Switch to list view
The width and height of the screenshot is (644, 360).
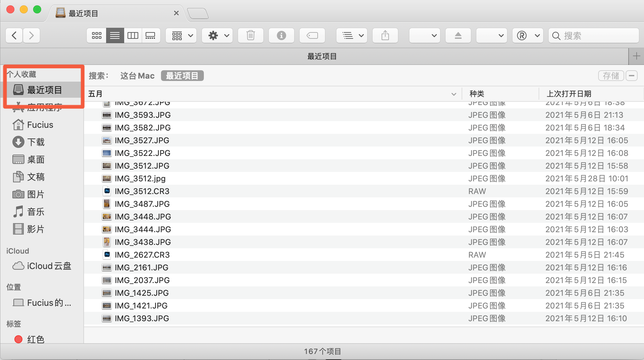point(115,35)
